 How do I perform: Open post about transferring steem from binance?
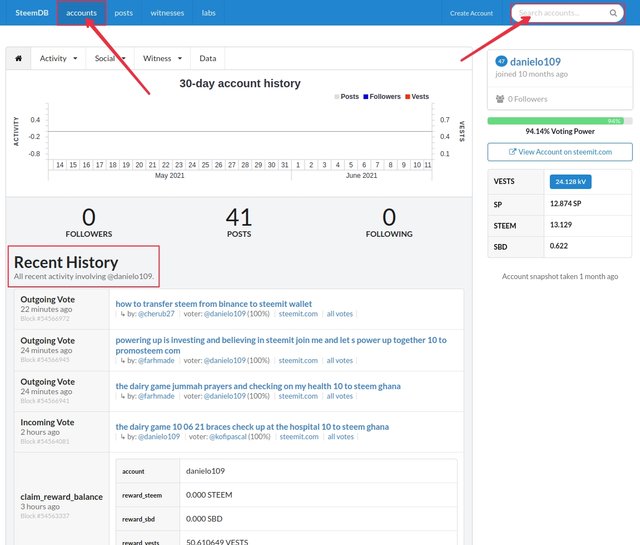point(213,304)
